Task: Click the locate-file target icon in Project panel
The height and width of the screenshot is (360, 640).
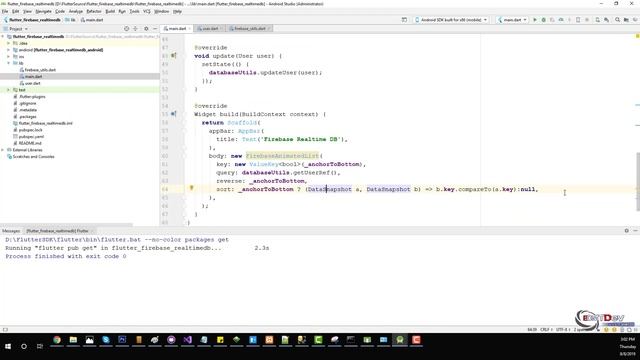Action: pos(127,29)
